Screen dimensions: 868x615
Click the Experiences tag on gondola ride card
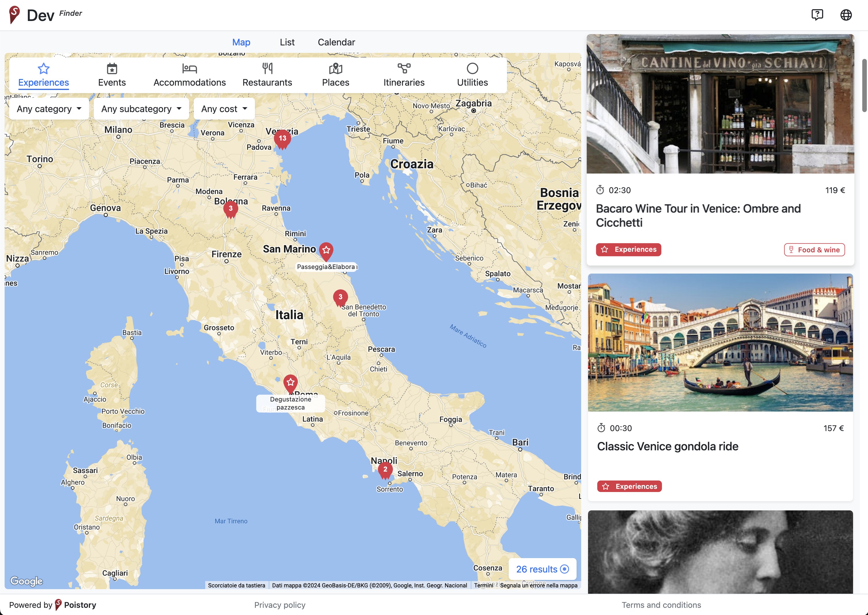click(629, 487)
